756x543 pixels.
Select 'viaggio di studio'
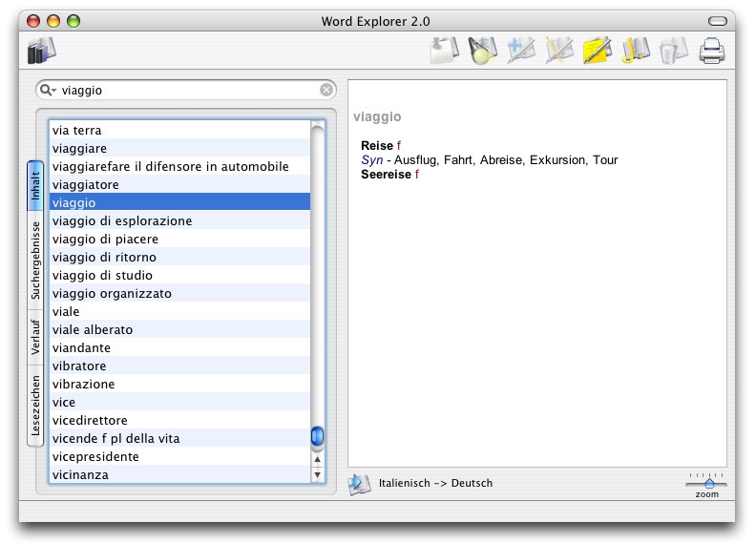pos(179,275)
